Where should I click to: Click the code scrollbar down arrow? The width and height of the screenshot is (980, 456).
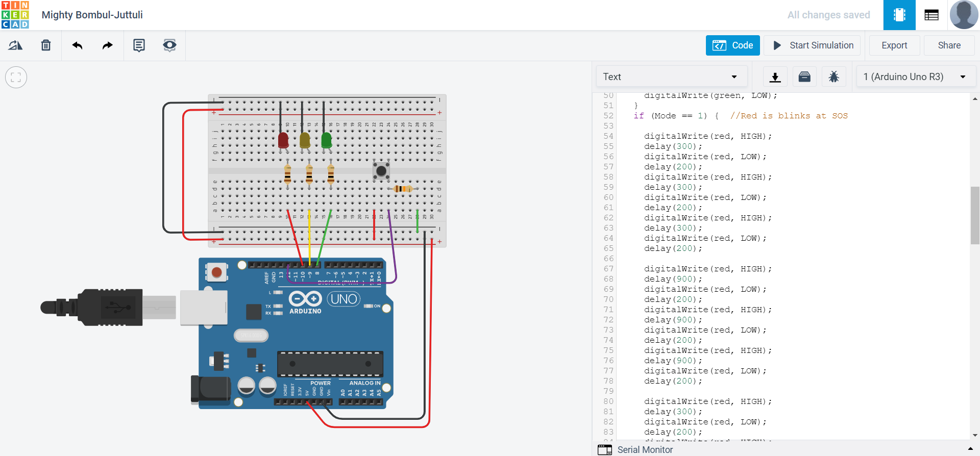click(975, 435)
